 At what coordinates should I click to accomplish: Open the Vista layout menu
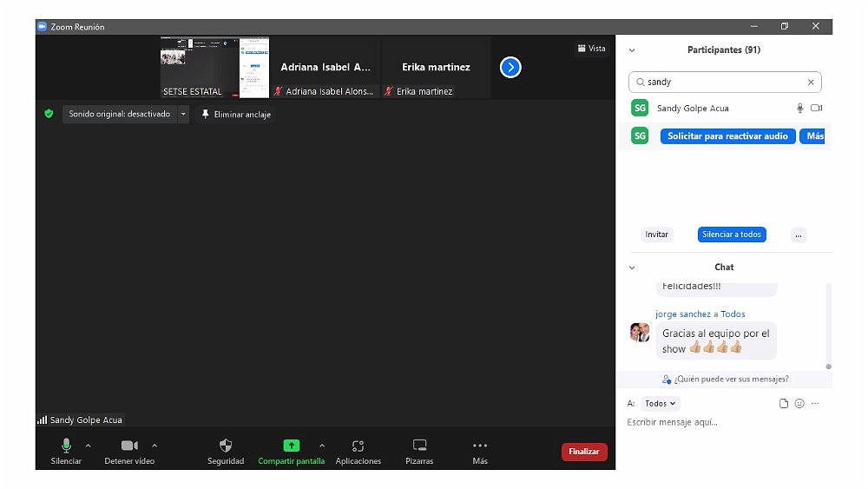[592, 49]
